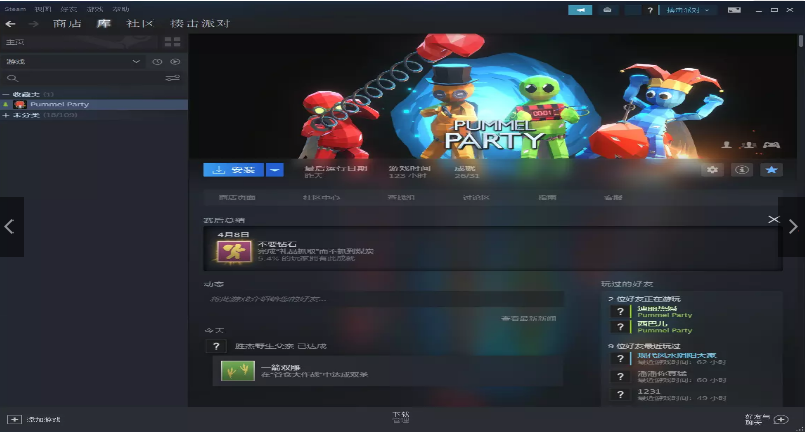Go to the 社区 community tab
Viewport: 805px width, 432px height.
pos(140,24)
